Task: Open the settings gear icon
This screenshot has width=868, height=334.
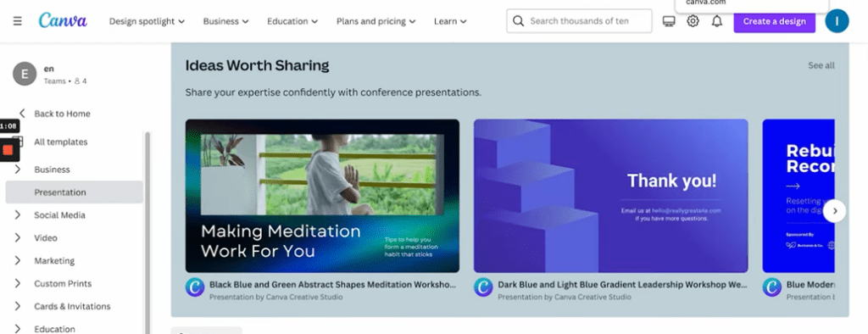Action: (x=693, y=21)
